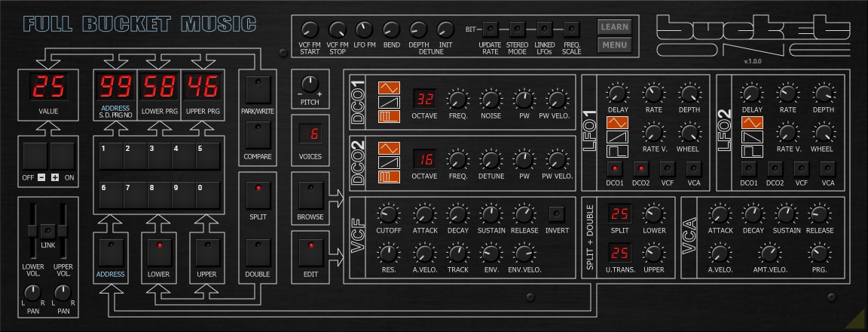
Task: Click the ADDRESS select button
Action: point(111,252)
